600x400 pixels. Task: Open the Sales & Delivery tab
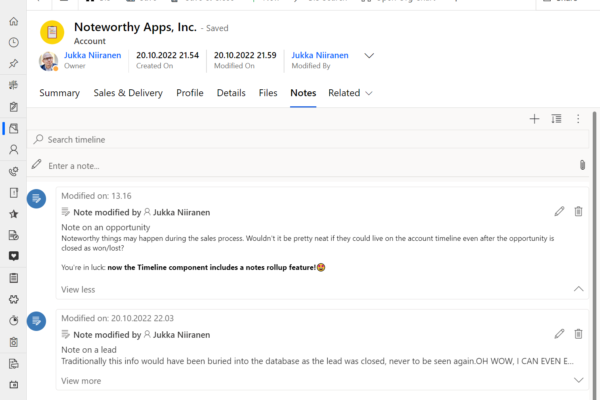pyautogui.click(x=127, y=93)
